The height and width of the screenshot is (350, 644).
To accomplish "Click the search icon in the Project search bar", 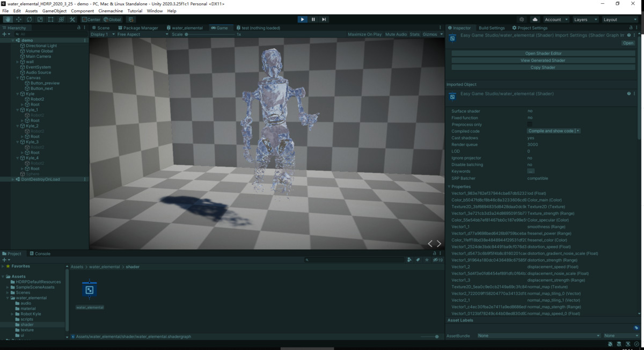I will (x=306, y=259).
